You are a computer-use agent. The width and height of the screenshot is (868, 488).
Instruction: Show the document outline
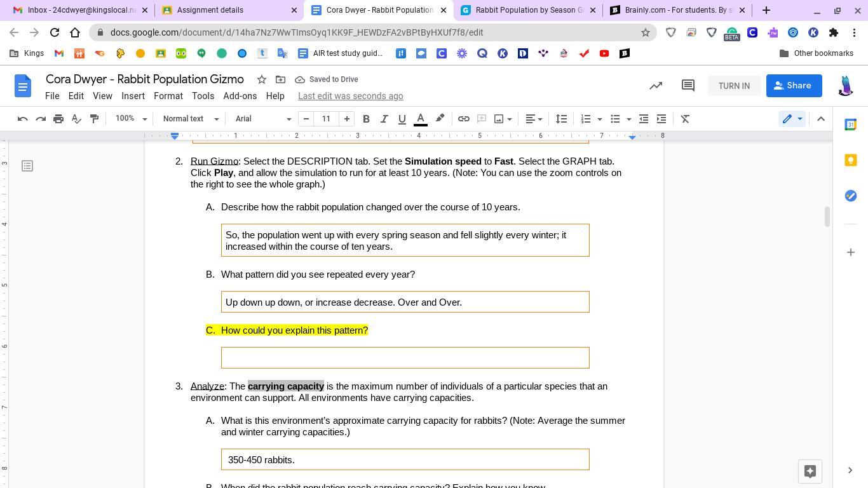(27, 166)
